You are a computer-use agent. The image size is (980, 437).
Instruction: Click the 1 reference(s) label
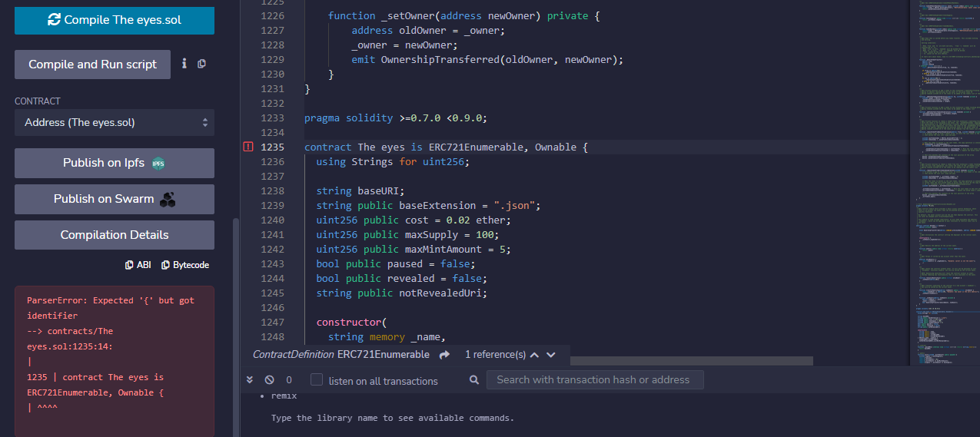(495, 355)
